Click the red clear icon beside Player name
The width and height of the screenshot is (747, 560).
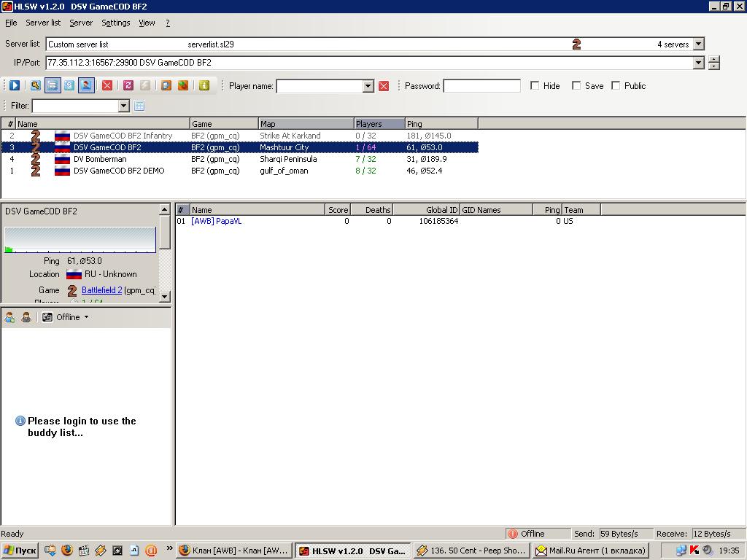(x=384, y=86)
